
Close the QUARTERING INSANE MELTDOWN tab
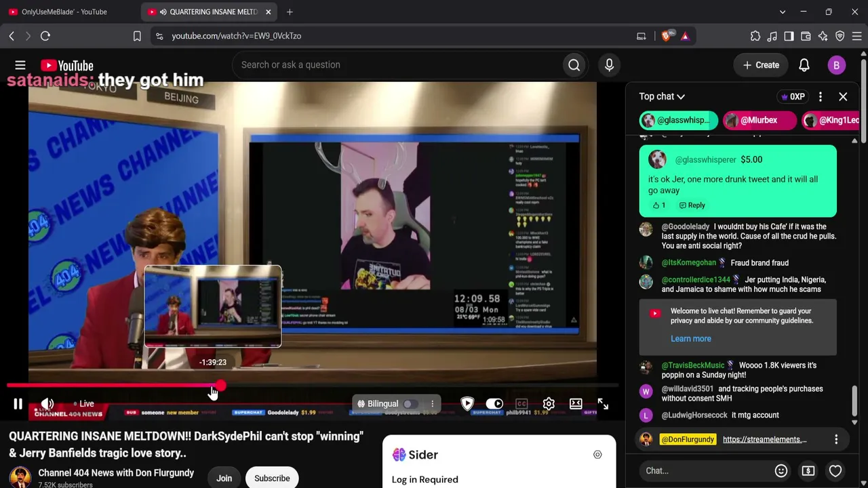click(x=269, y=12)
